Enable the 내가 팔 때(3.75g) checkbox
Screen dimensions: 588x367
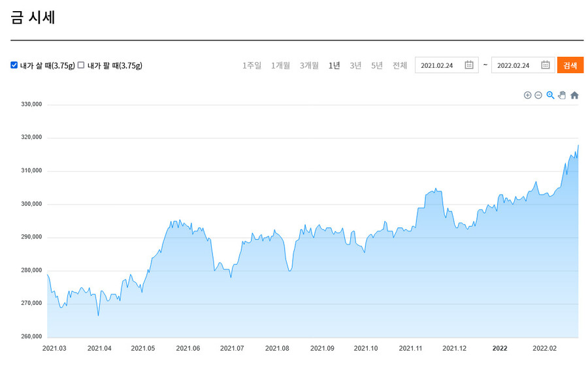pos(81,65)
